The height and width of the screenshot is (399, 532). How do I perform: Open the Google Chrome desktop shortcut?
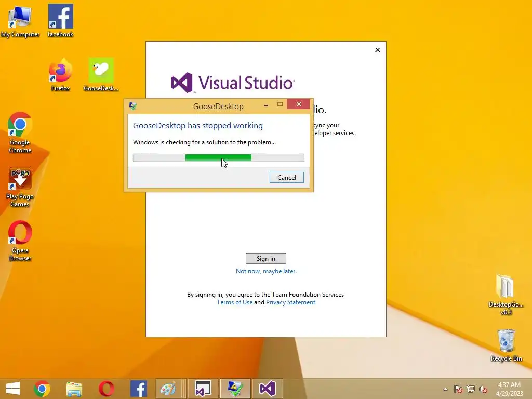point(20,132)
